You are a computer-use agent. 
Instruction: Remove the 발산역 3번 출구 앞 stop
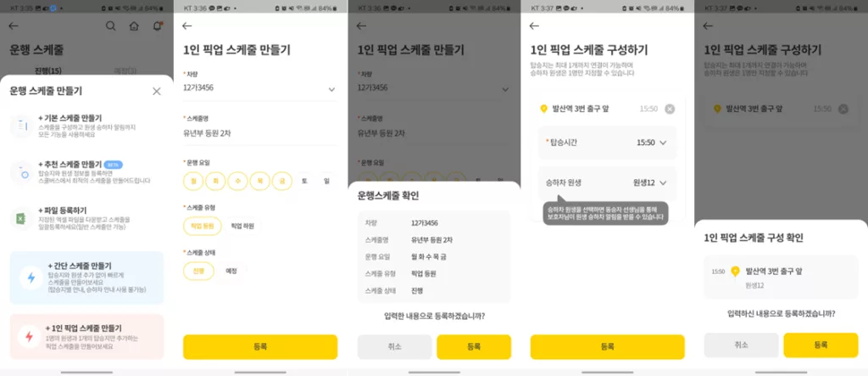pyautogui.click(x=670, y=109)
